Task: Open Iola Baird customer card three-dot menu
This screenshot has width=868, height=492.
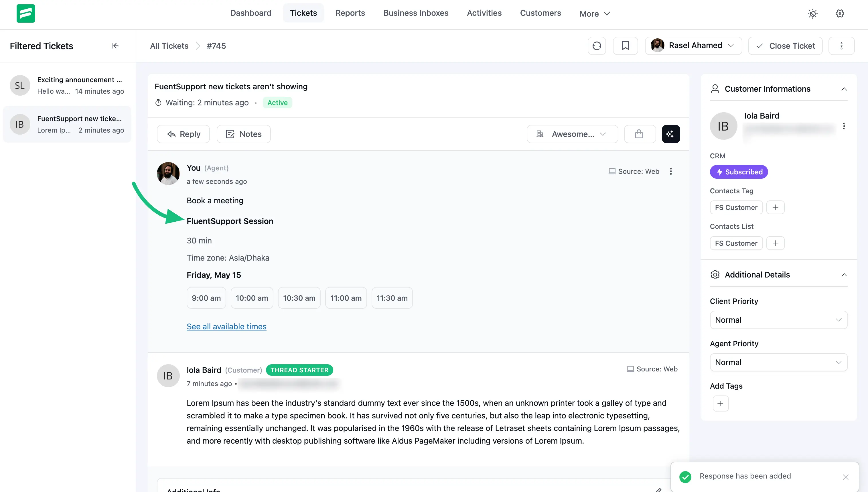Action: 844,126
